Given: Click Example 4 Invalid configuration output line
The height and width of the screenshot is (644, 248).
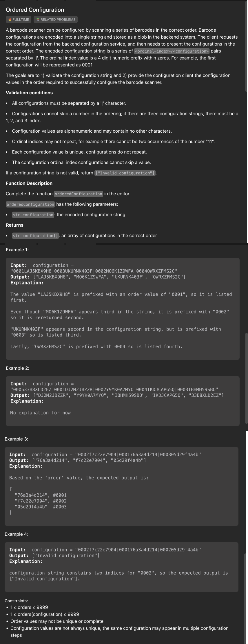Looking at the screenshot, I should point(54,555).
